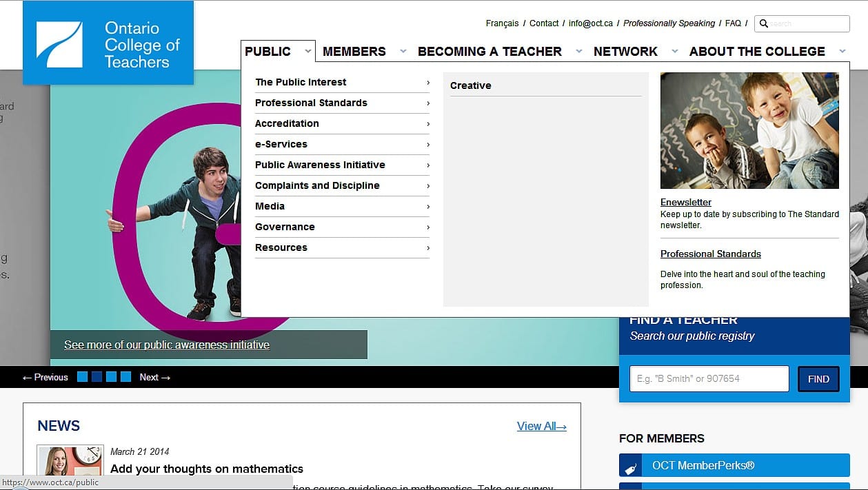868x490 pixels.
Task: Click the Ontario College of Teachers logo
Action: click(x=108, y=43)
